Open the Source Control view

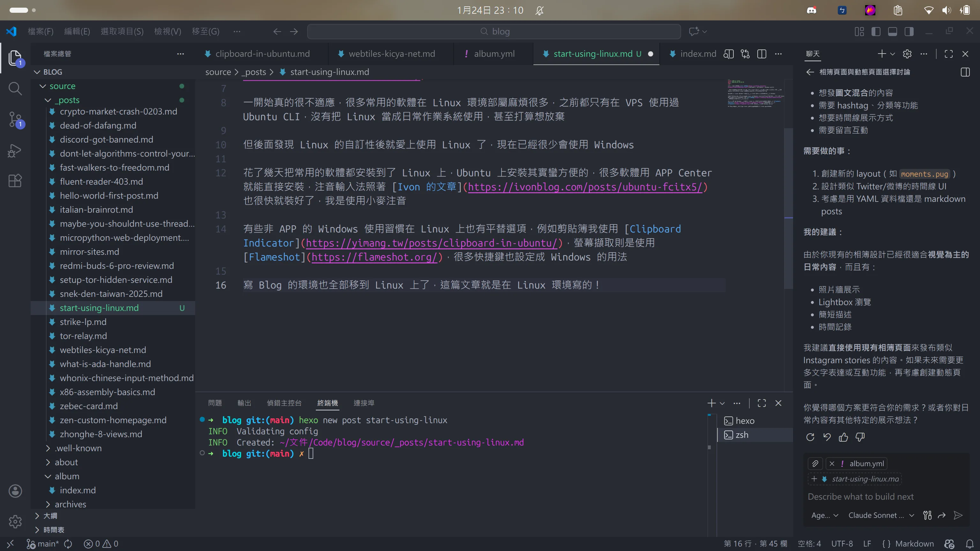[15, 119]
